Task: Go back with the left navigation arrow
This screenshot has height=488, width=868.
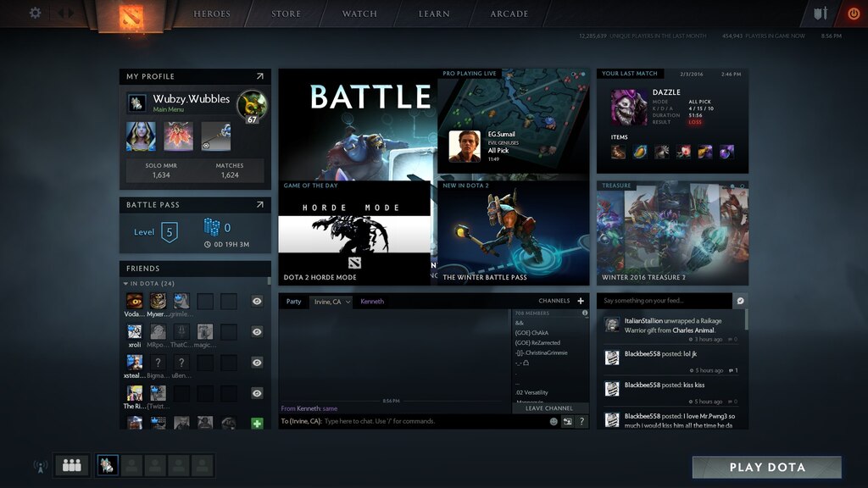Action: (x=60, y=13)
